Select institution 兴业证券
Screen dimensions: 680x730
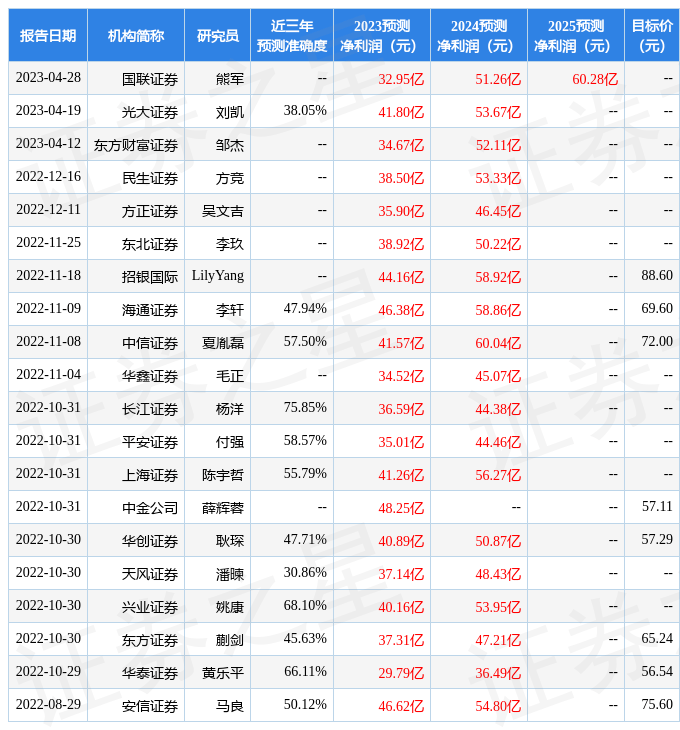tap(150, 607)
